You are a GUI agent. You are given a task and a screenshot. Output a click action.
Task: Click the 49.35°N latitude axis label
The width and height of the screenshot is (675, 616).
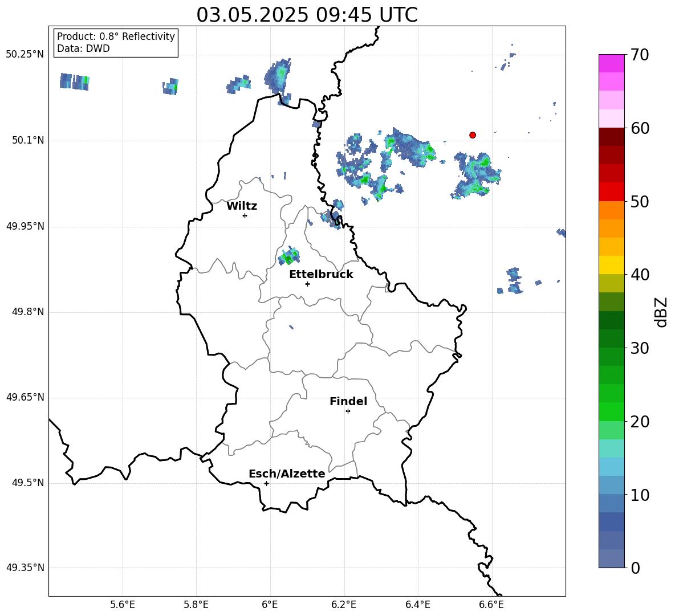pos(25,568)
